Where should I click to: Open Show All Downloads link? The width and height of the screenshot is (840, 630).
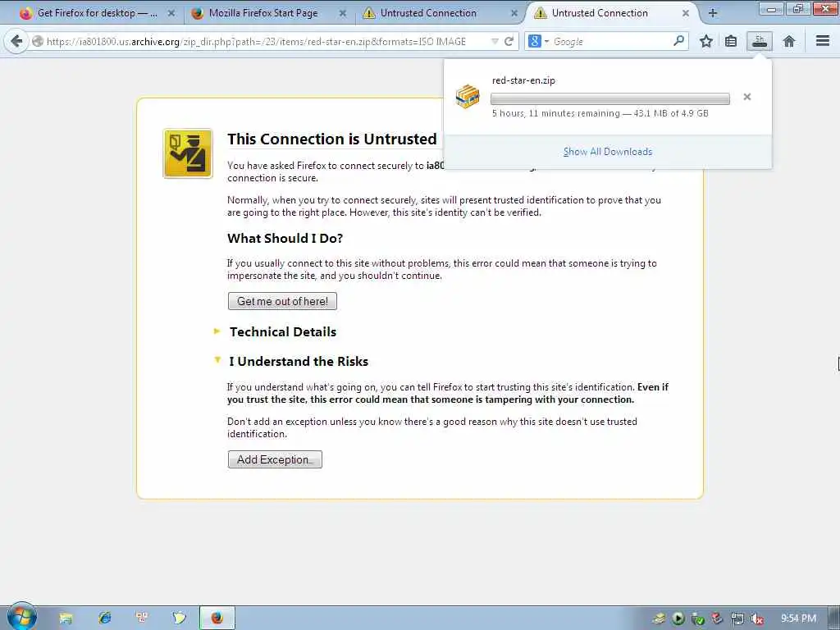608,152
